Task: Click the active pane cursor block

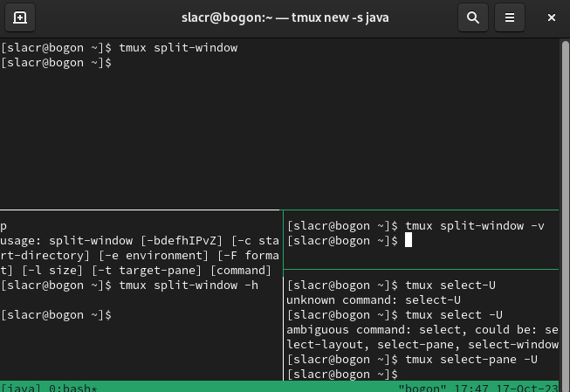Action: tap(408, 240)
